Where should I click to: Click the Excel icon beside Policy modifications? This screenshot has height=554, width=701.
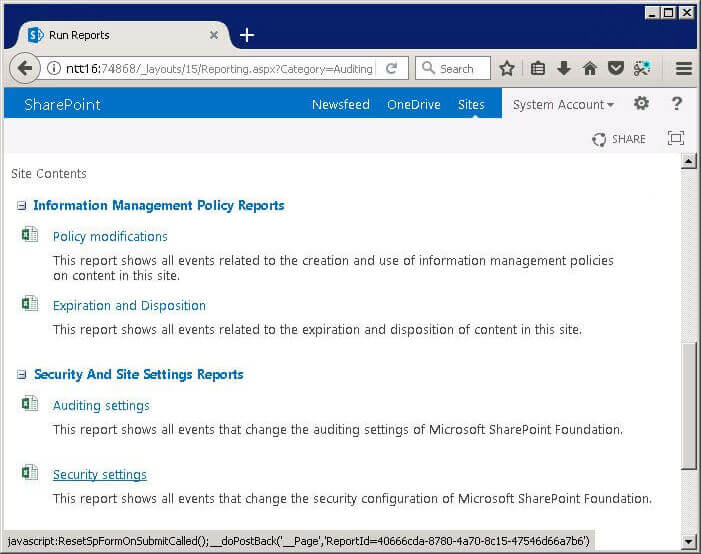(x=30, y=234)
